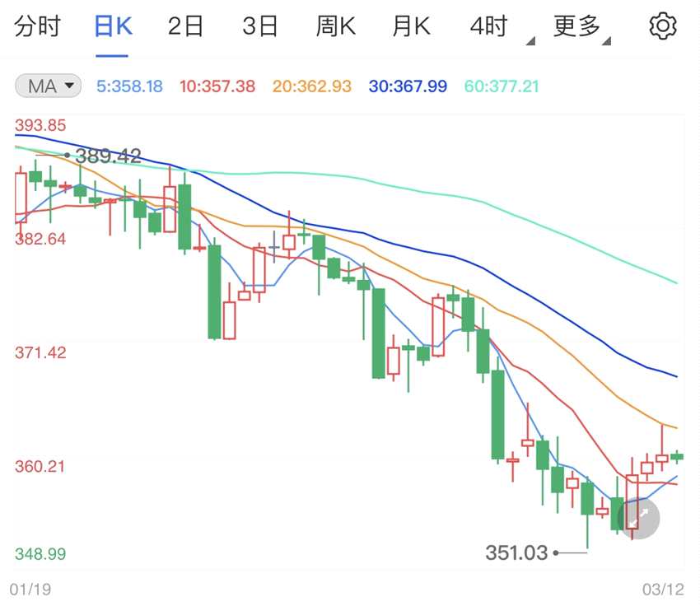The image size is (700, 606).
Task: Select the 日K tab
Action: 111,27
